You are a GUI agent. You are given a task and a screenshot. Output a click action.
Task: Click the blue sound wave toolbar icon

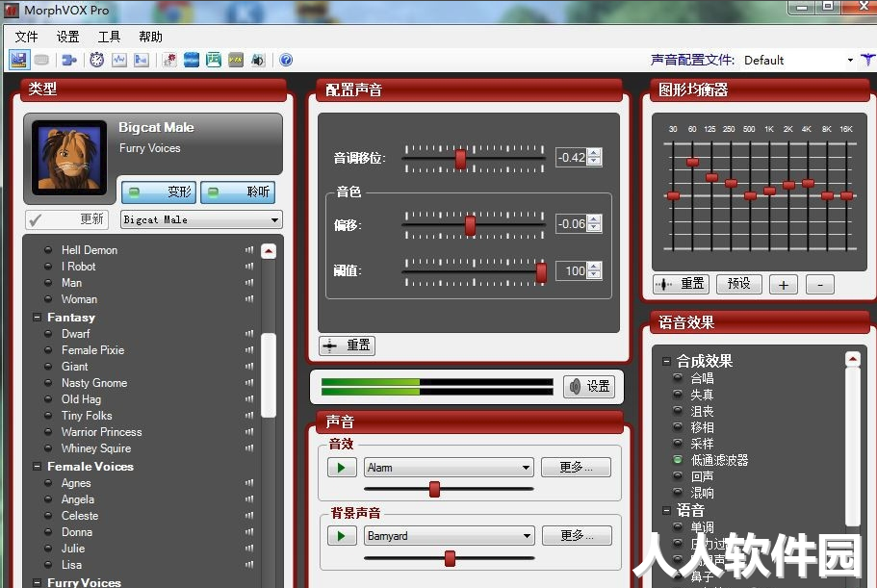[192, 60]
